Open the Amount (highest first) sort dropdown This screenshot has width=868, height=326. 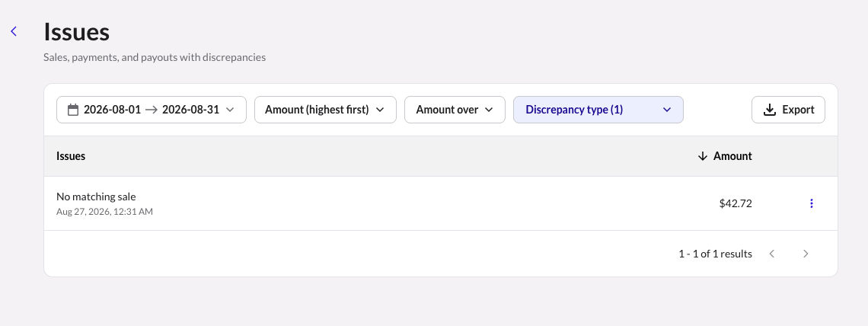coord(325,110)
